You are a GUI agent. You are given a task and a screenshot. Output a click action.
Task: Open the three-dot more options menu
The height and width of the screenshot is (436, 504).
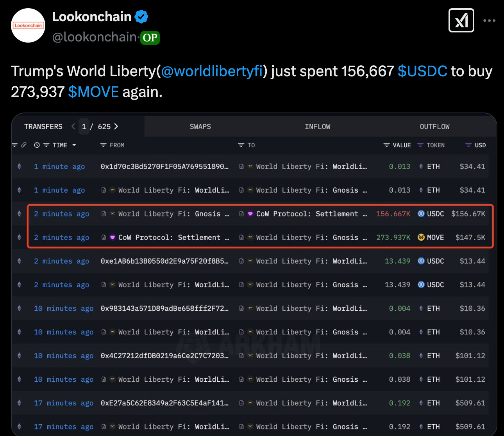click(x=489, y=21)
